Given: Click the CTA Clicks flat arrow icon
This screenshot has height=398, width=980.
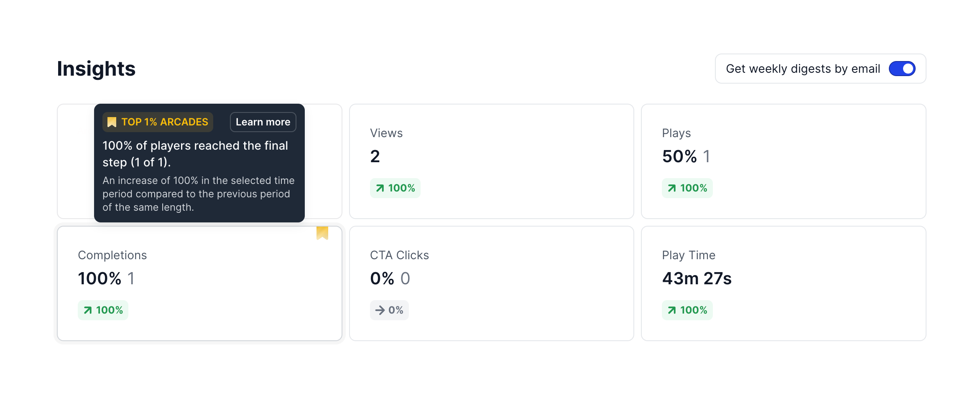Looking at the screenshot, I should (x=380, y=310).
